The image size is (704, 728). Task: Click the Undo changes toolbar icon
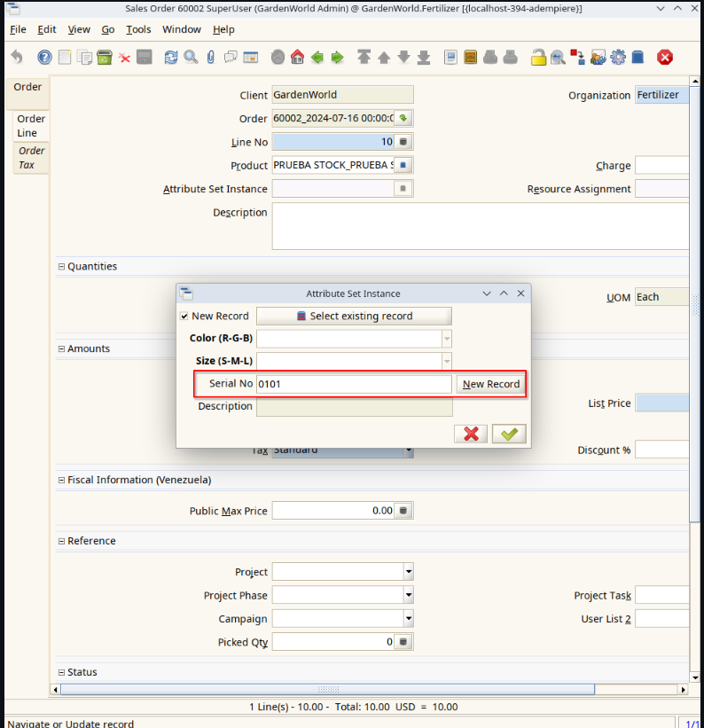click(17, 58)
